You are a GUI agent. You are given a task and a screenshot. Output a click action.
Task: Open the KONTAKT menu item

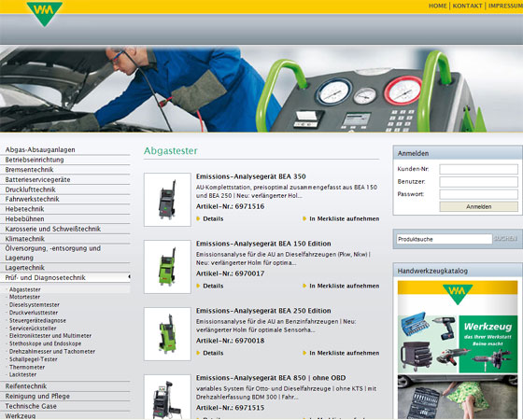coord(467,6)
